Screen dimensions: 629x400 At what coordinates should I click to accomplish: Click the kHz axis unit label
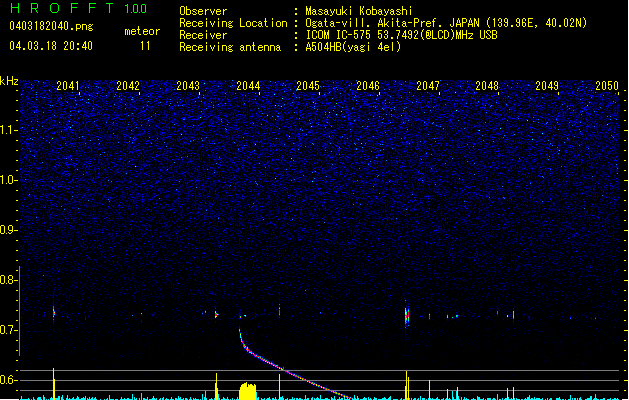click(9, 81)
